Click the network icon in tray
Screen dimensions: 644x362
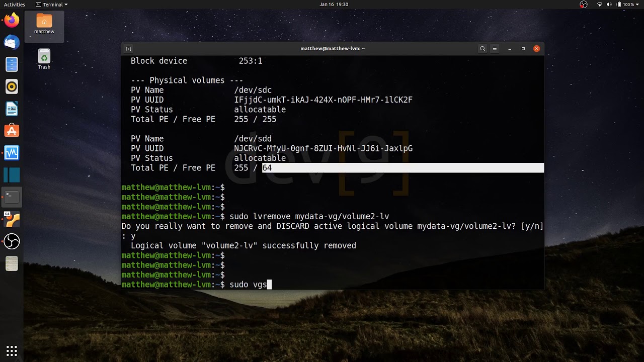click(600, 5)
